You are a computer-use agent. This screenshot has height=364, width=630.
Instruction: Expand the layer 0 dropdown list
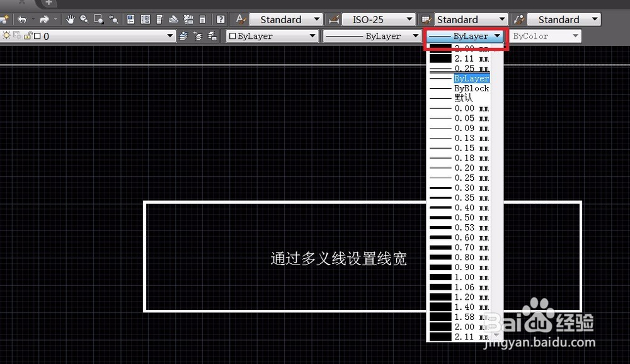[170, 36]
